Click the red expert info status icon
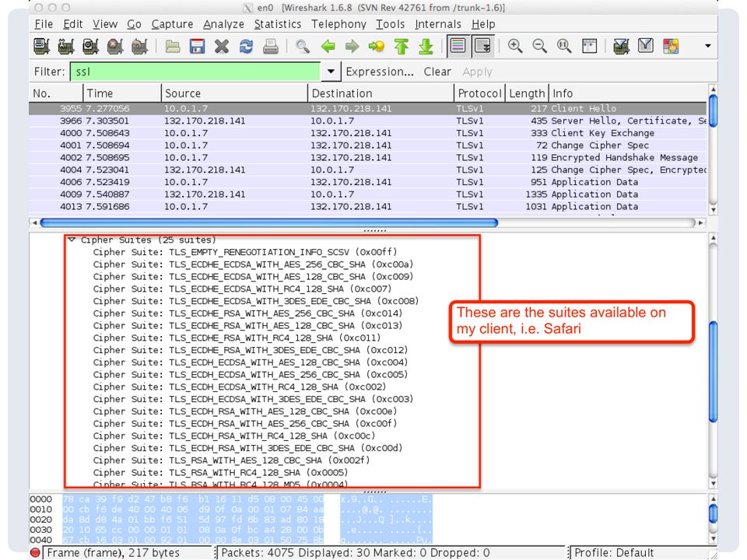Viewport: 747px width, 560px height. click(35, 553)
